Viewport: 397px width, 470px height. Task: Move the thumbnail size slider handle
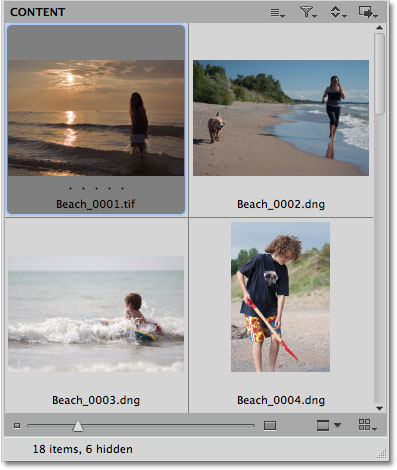point(78,426)
